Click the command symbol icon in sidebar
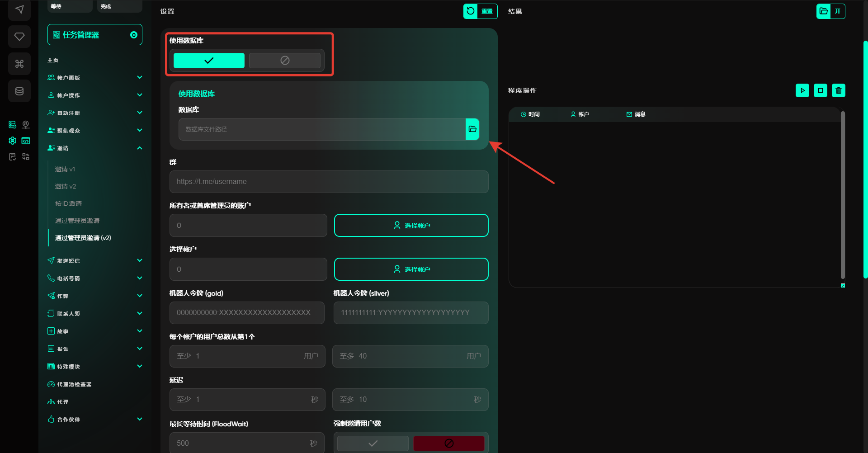 tap(19, 64)
